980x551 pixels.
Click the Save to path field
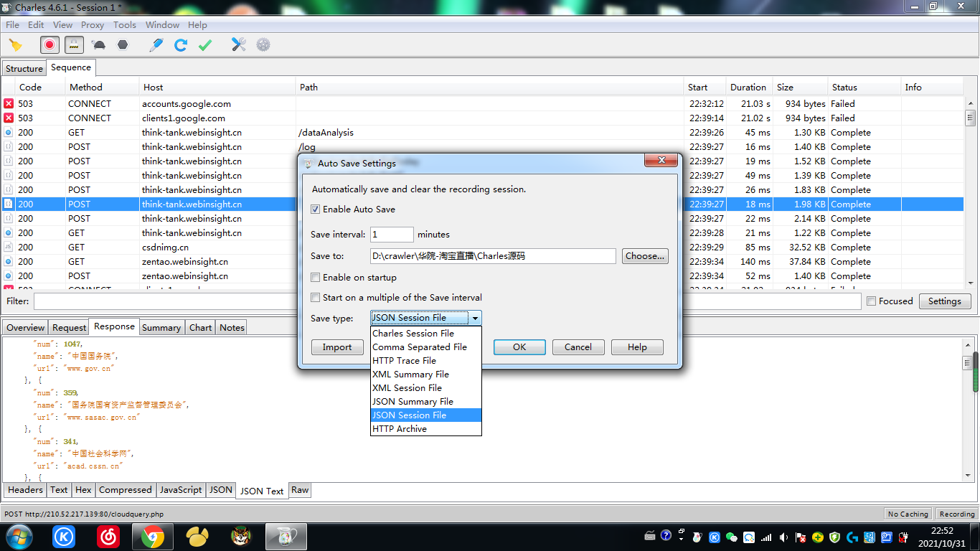(x=493, y=256)
